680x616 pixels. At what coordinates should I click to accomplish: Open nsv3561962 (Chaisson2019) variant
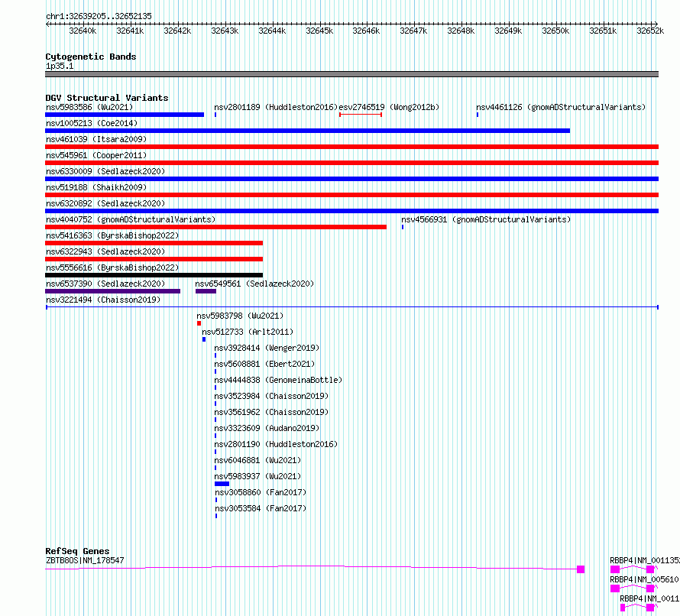pyautogui.click(x=271, y=412)
